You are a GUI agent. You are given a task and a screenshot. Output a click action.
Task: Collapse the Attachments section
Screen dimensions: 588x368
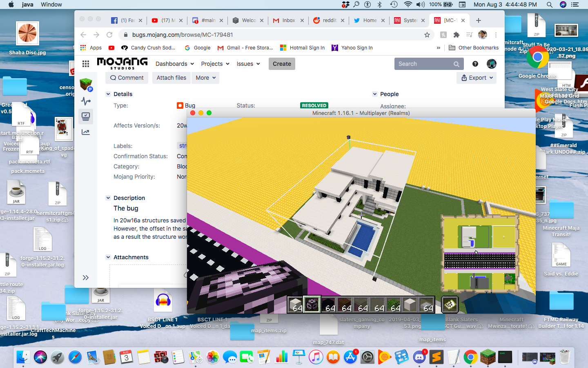pos(108,257)
